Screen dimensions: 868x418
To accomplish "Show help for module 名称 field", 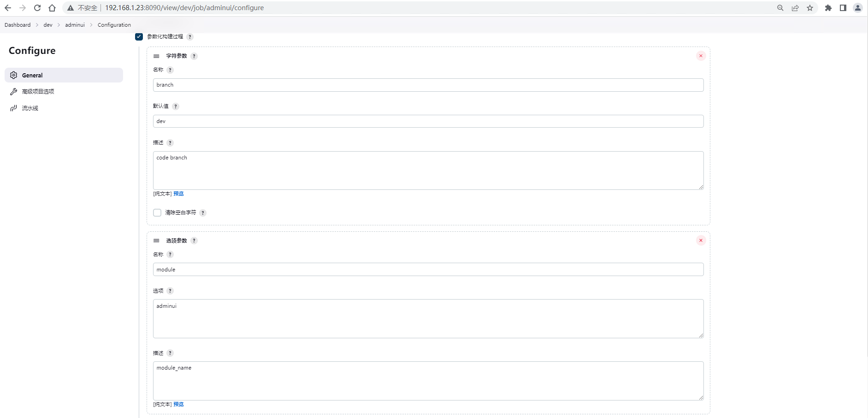I will 170,254.
